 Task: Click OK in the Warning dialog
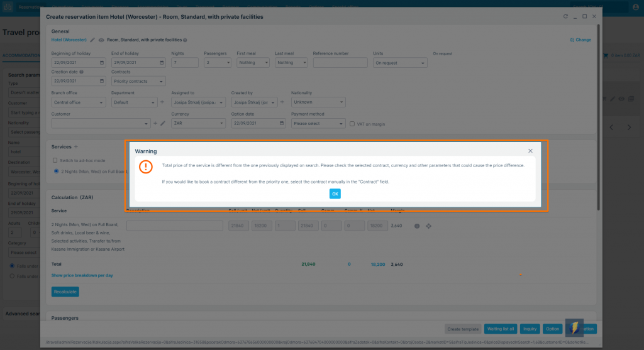[335, 194]
